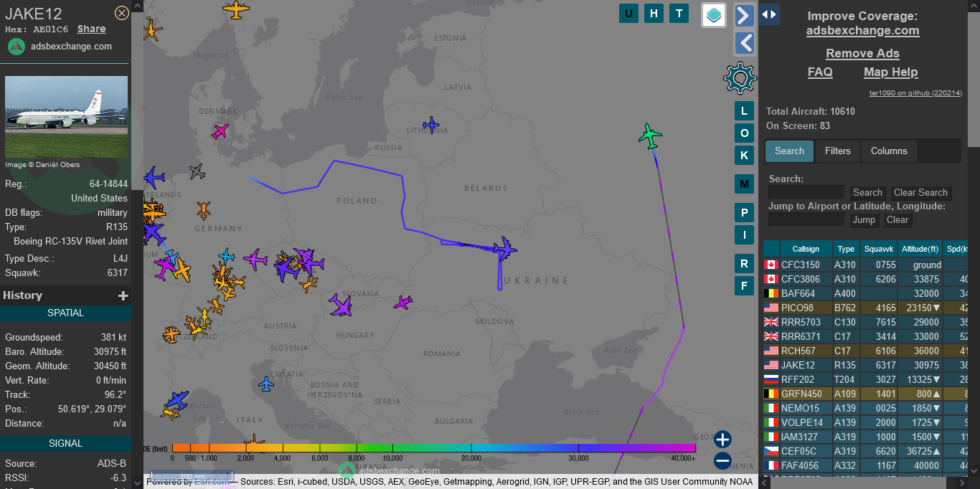Open the tar1090 on github link
This screenshot has height=489, width=980.
click(x=915, y=93)
